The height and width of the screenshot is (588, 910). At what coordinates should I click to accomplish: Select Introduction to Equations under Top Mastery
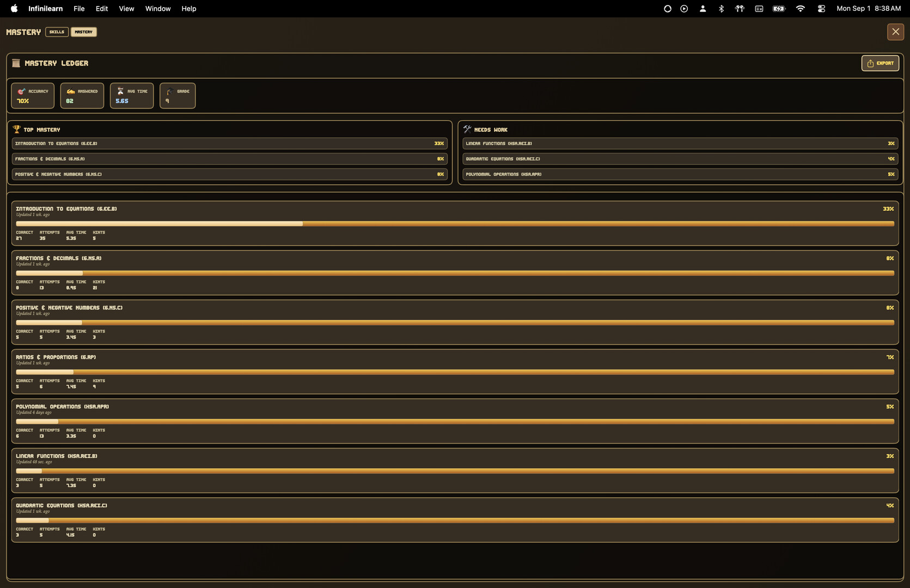[229, 143]
